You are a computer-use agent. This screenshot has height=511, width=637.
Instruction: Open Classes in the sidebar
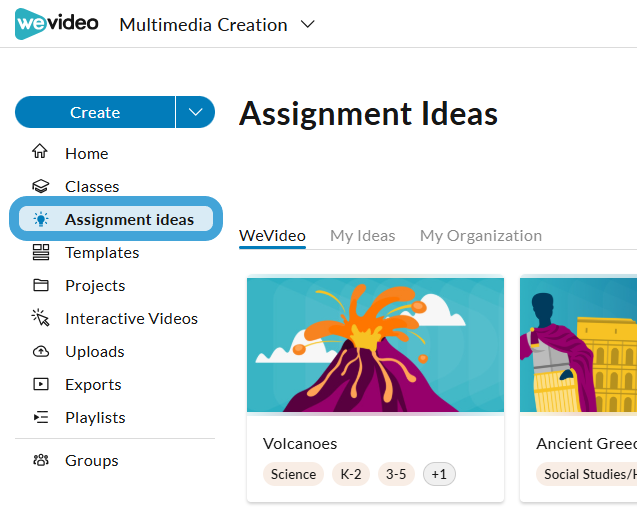(92, 186)
